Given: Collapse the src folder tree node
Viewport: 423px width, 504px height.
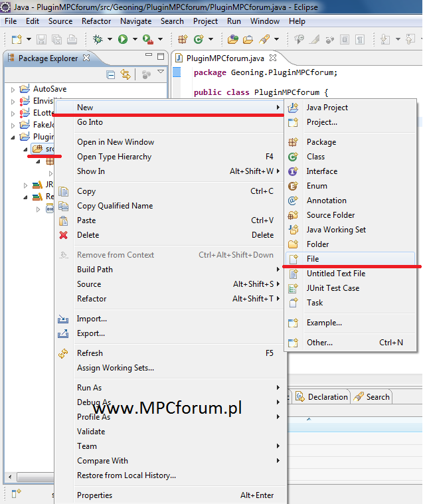Looking at the screenshot, I should 25,149.
